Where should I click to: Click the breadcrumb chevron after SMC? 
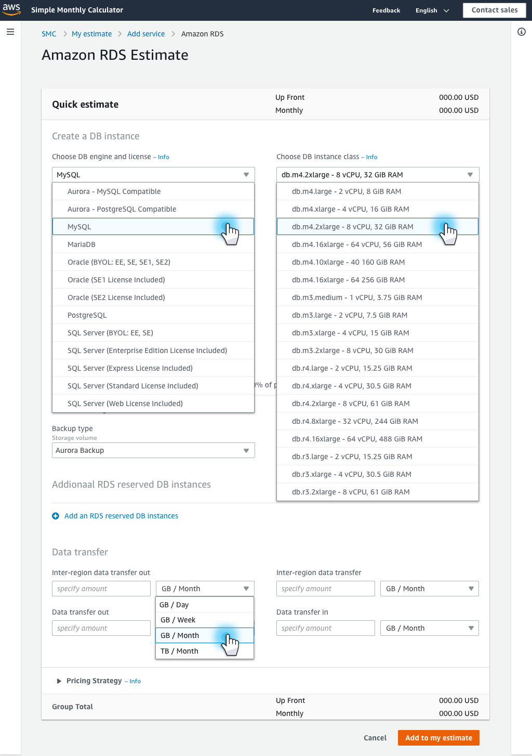pos(65,34)
